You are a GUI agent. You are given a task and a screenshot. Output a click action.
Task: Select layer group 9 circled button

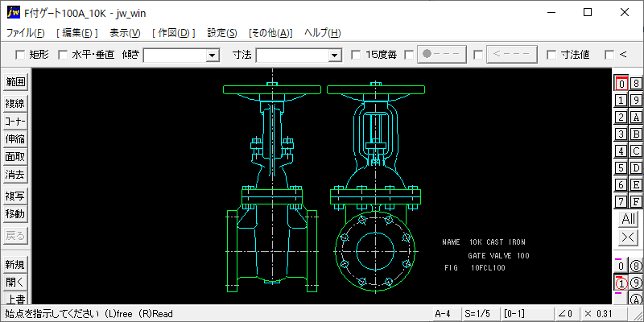point(636,283)
